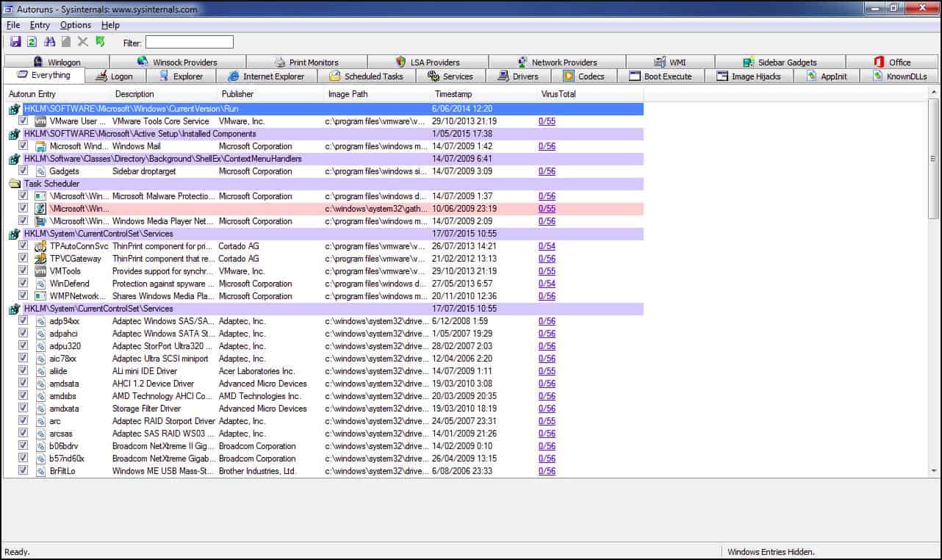Uncheck the VMware User entry checkbox

pyautogui.click(x=24, y=121)
